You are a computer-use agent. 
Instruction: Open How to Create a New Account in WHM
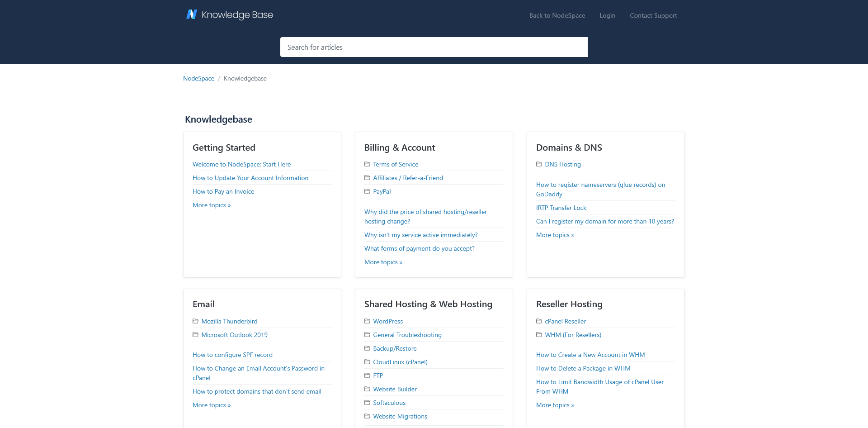[590, 355]
